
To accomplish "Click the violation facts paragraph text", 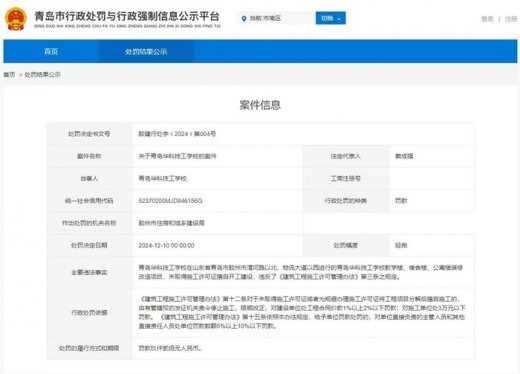I will click(301, 272).
